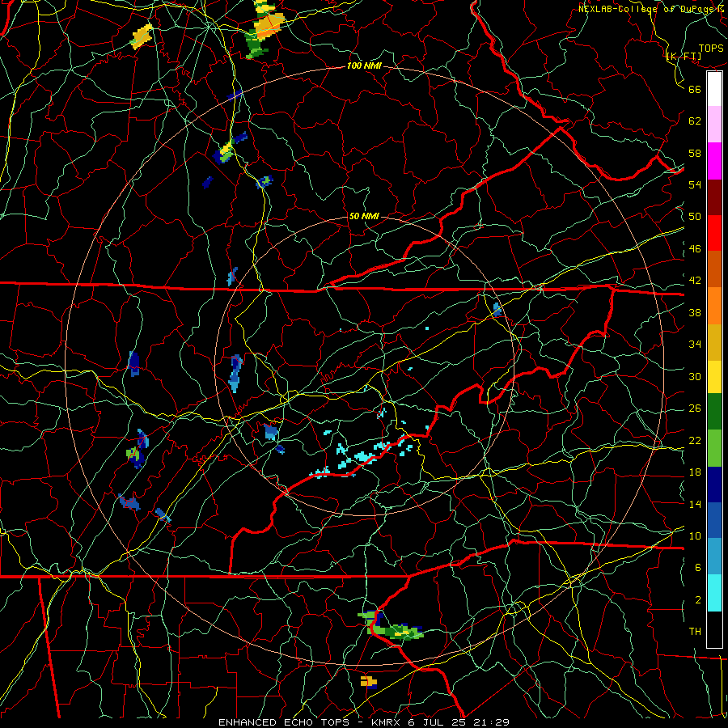Image resolution: width=728 pixels, height=728 pixels.
Task: Click the "50 NMI" range ring label
Action: click(x=364, y=216)
